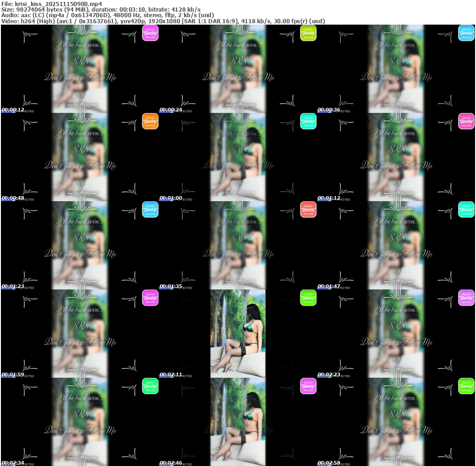Screen dimensions: 476x466
Task: Open the thumbnail frame stamped 00:00:36
Action: pyautogui.click(x=396, y=69)
